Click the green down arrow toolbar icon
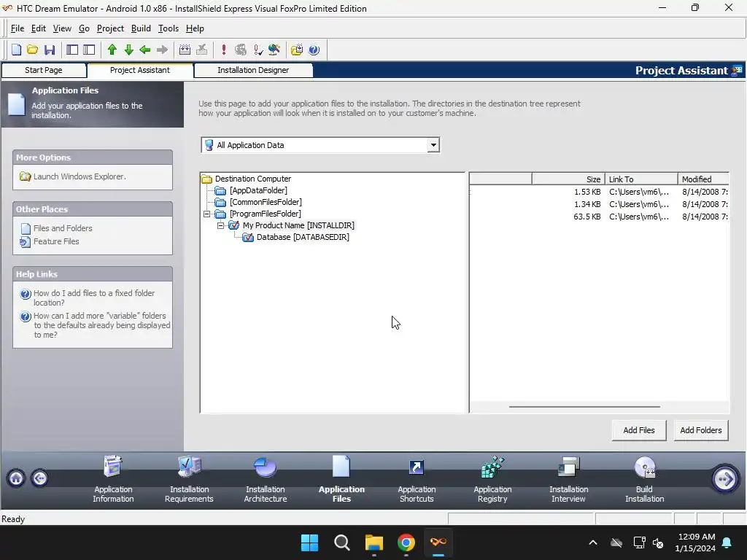747x560 pixels. point(128,50)
